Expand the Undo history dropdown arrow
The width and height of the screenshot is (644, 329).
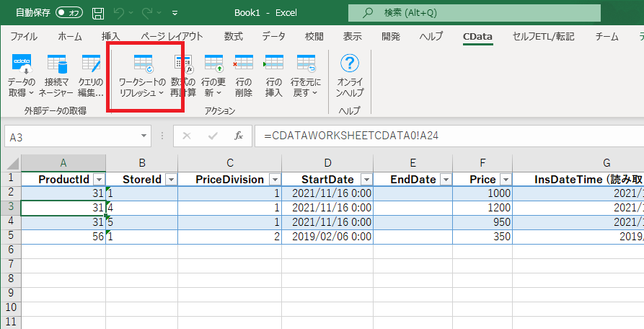(x=131, y=13)
